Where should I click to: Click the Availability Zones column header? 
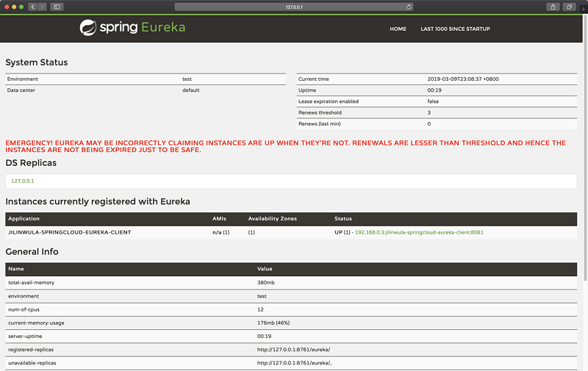[272, 218]
